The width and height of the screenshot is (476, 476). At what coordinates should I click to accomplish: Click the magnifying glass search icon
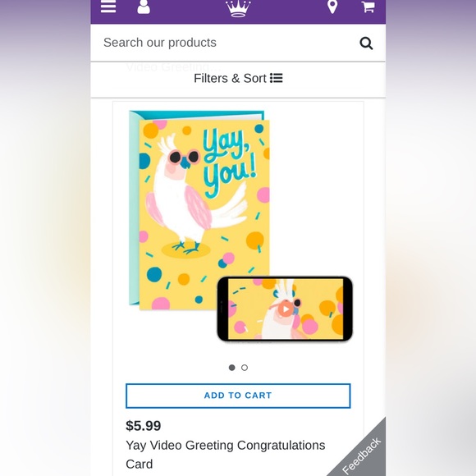click(366, 43)
